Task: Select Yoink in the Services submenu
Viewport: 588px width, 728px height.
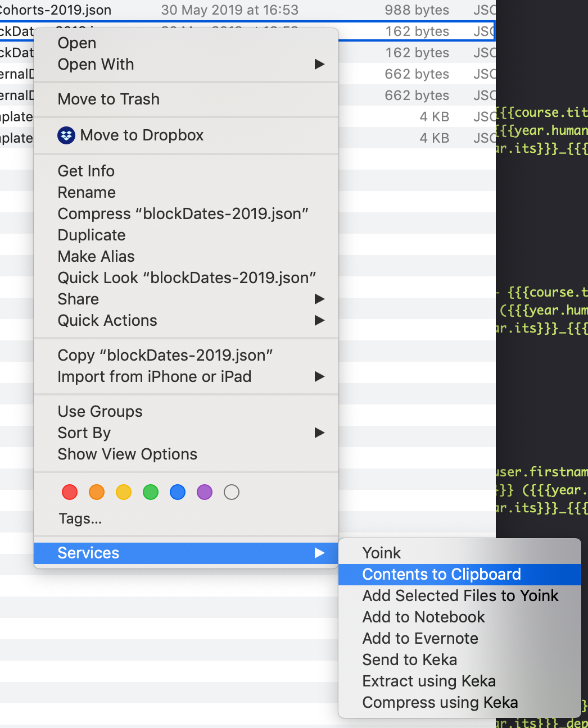Action: coord(460,553)
